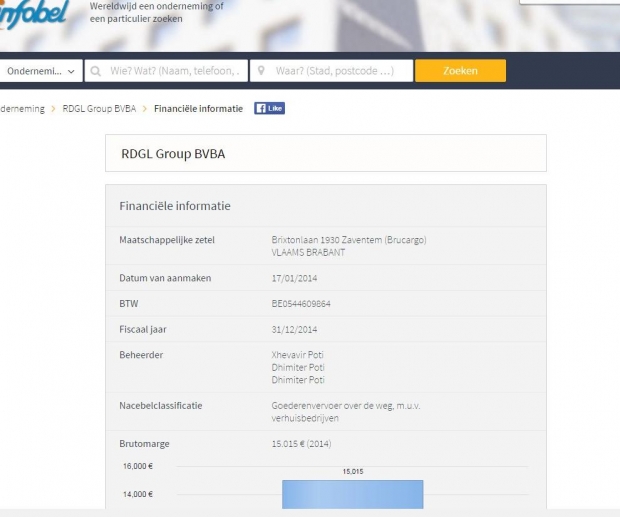Click the location pin icon in the Waar? field
The image size is (620, 517).
coord(262,71)
